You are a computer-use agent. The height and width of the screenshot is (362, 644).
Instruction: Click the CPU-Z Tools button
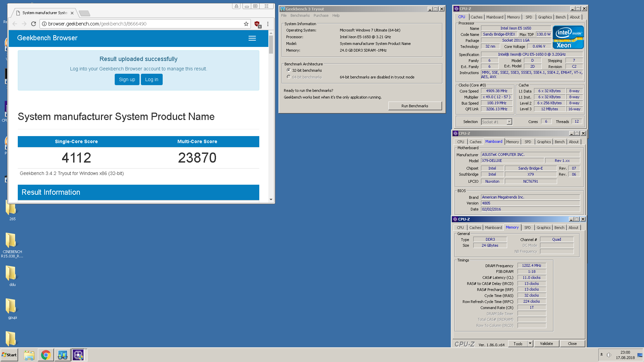tap(518, 344)
